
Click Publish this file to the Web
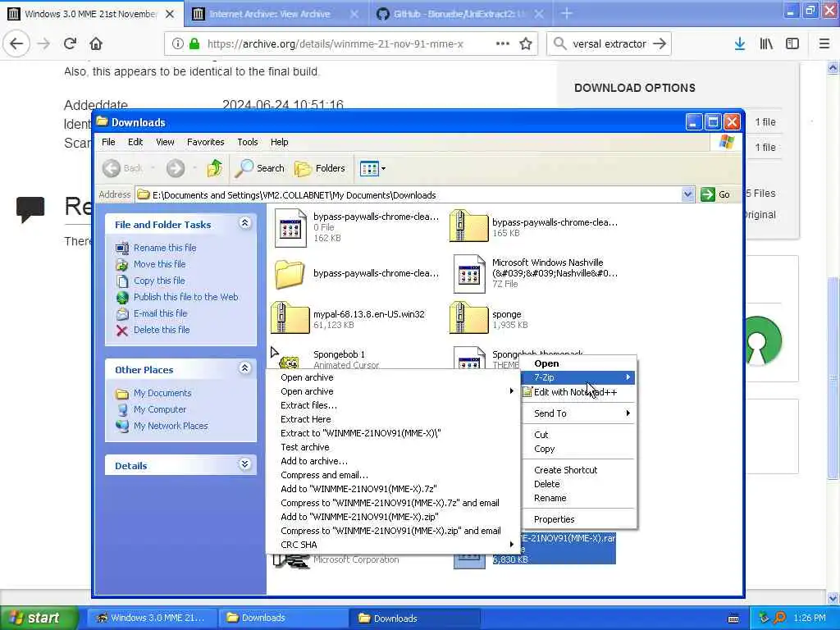186,297
